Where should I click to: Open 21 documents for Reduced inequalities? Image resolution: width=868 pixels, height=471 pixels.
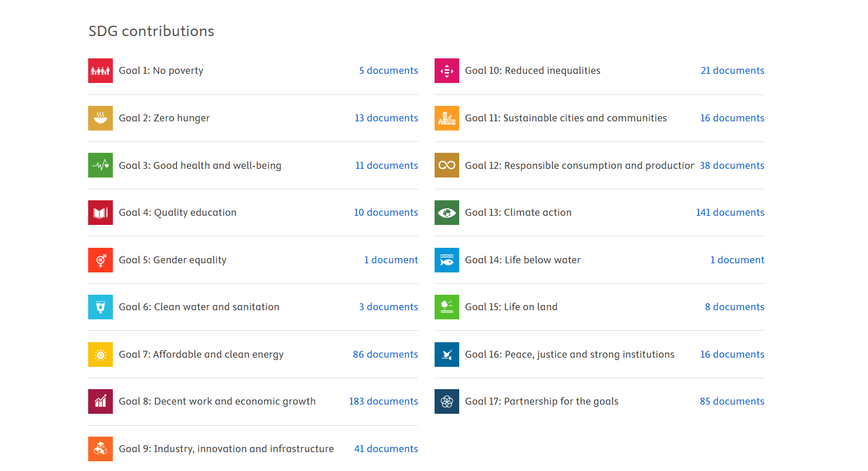pyautogui.click(x=732, y=70)
